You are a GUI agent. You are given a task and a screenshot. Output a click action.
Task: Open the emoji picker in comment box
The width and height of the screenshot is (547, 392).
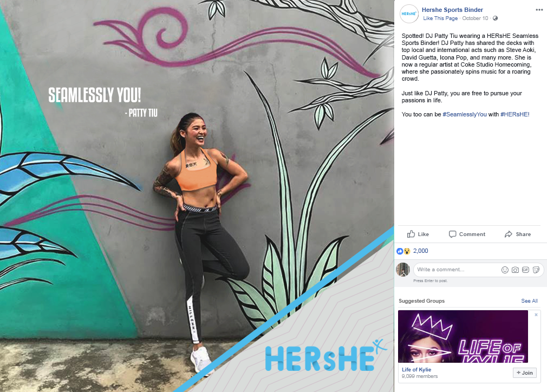tap(505, 270)
